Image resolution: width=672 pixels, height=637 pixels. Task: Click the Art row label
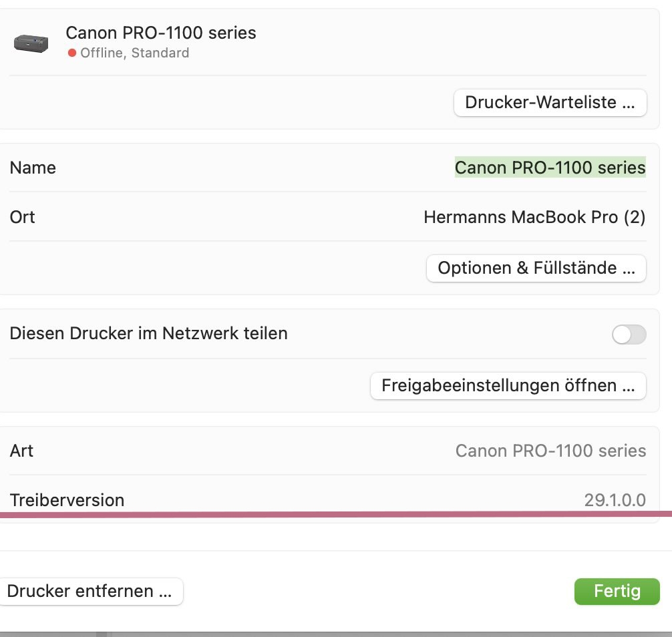(x=21, y=451)
